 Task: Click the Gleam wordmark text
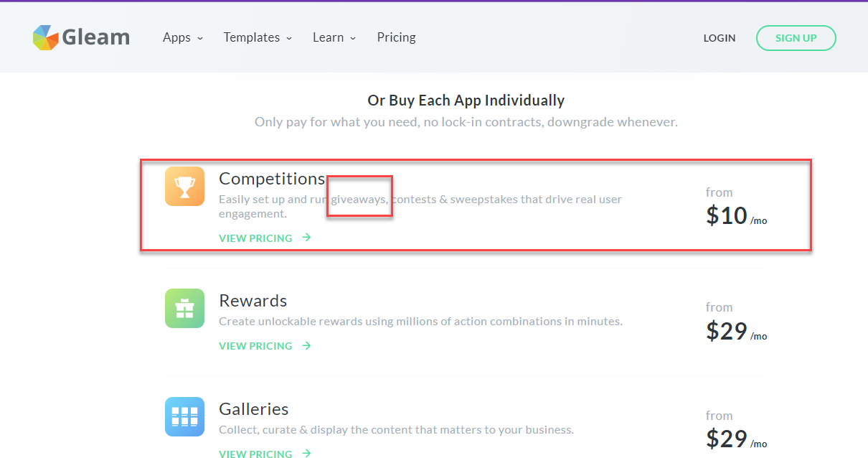coord(96,37)
